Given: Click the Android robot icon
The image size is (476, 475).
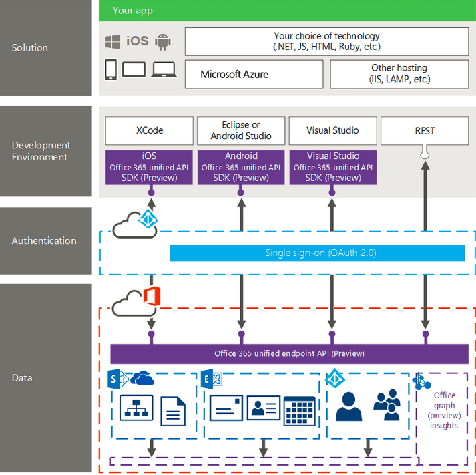Looking at the screenshot, I should pos(163,42).
